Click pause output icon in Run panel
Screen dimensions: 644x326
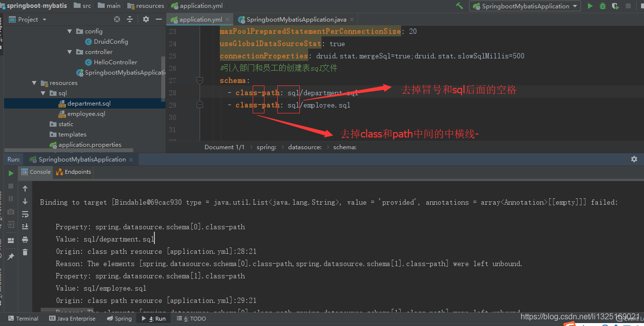(x=11, y=199)
